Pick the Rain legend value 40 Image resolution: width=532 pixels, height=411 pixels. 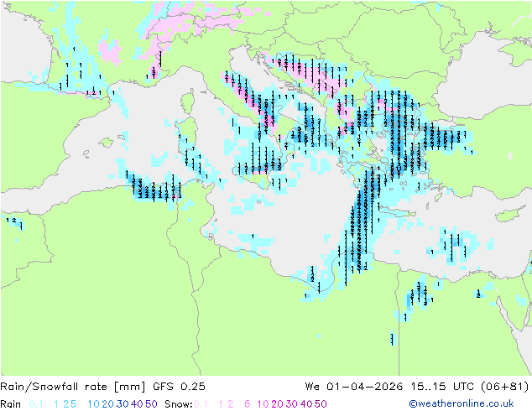coord(137,404)
